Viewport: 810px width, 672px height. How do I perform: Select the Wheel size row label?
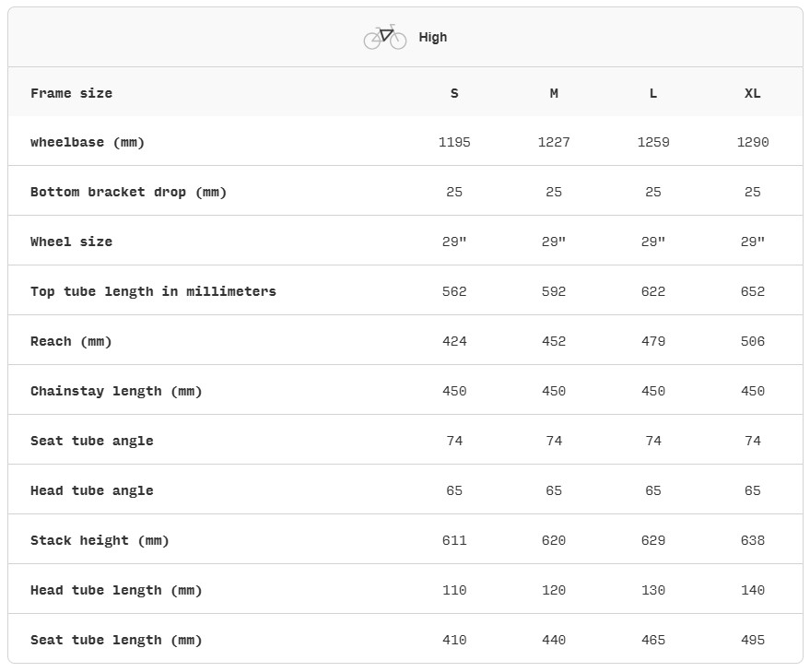pyautogui.click(x=71, y=242)
